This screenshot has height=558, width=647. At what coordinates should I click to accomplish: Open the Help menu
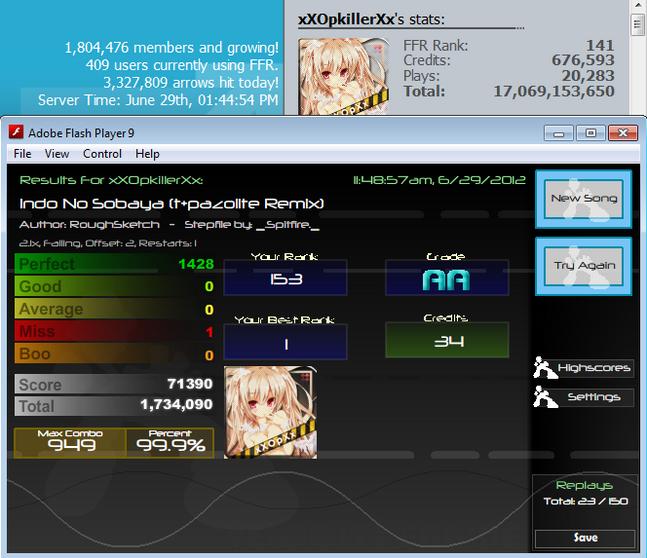[147, 154]
